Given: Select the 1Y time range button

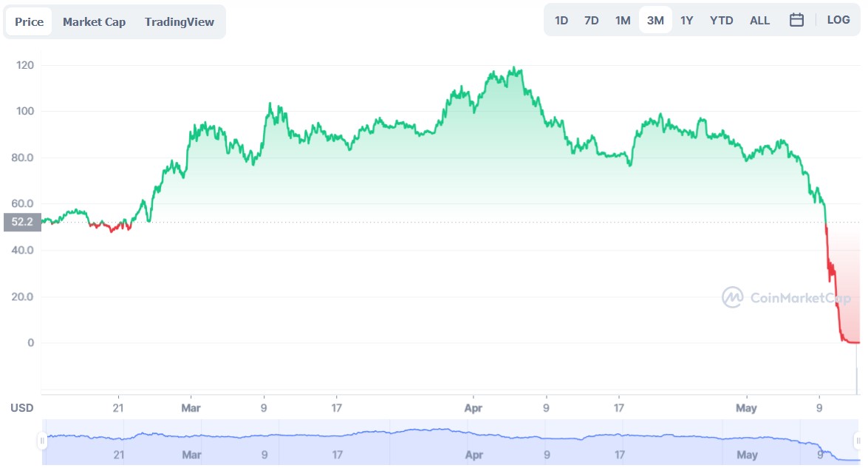Looking at the screenshot, I should coord(686,20).
